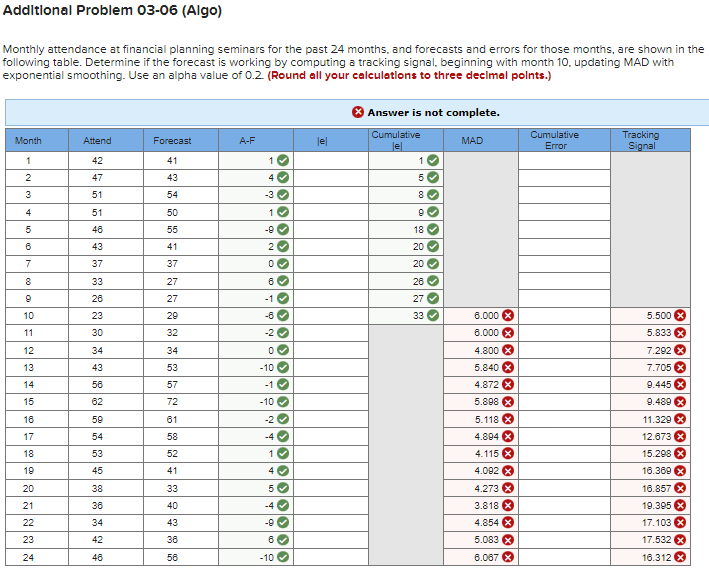Click green checkmark beside Cumulative |e| value 33
This screenshot has height=573, width=709.
[x=433, y=316]
